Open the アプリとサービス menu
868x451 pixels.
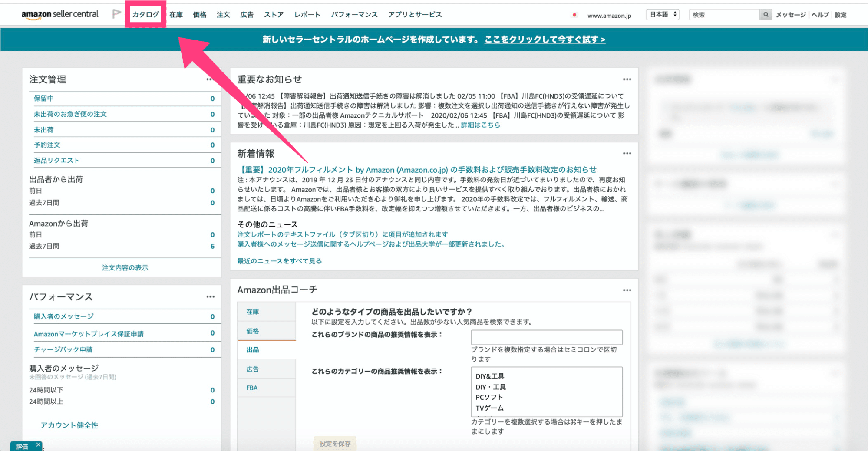415,15
